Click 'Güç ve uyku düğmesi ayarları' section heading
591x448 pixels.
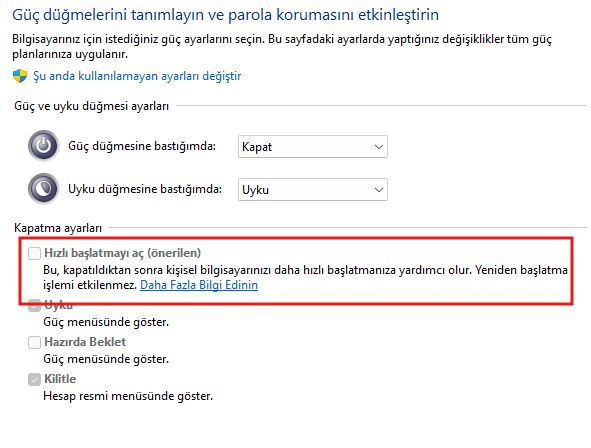tap(92, 106)
